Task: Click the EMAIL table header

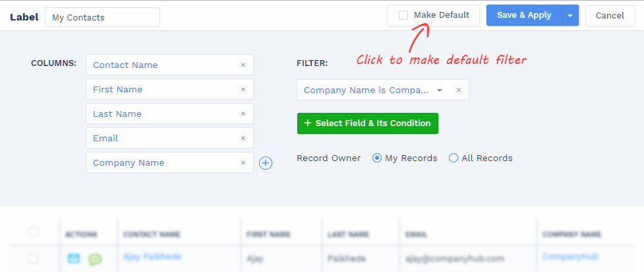Action: (417, 234)
